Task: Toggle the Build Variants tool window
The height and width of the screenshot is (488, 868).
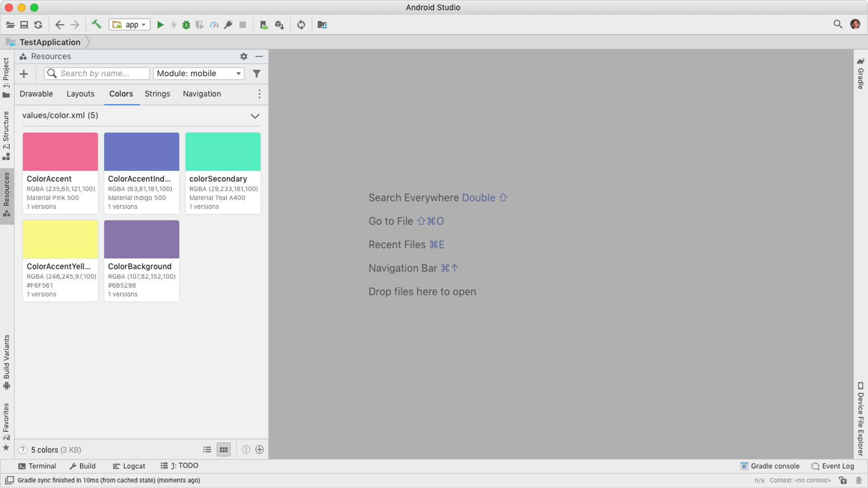Action: pyautogui.click(x=6, y=362)
